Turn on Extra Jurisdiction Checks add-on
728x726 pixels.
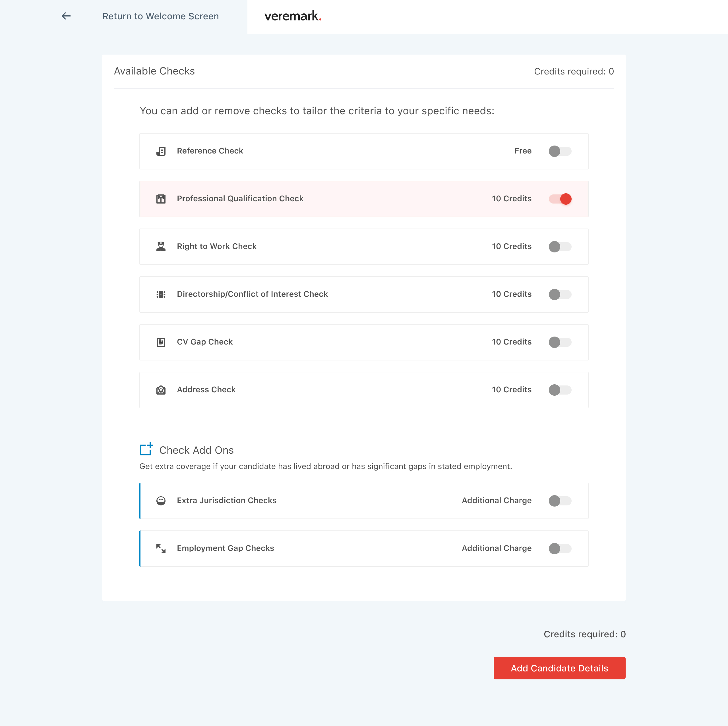click(x=560, y=501)
